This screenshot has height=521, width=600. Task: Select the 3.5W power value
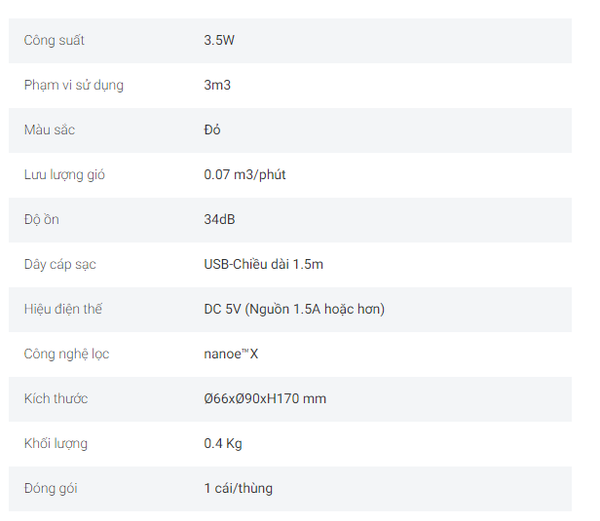pyautogui.click(x=219, y=41)
